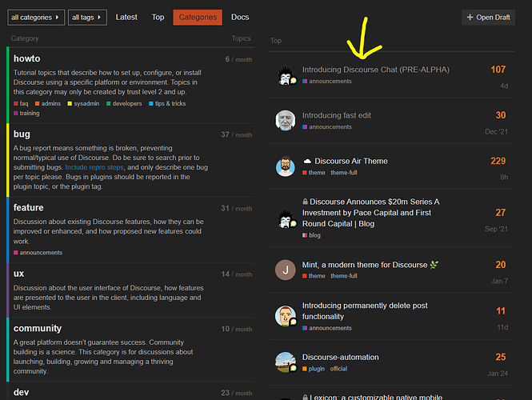Open the official tag under Discourse-automation
This screenshot has height=400, width=532.
coord(338,369)
